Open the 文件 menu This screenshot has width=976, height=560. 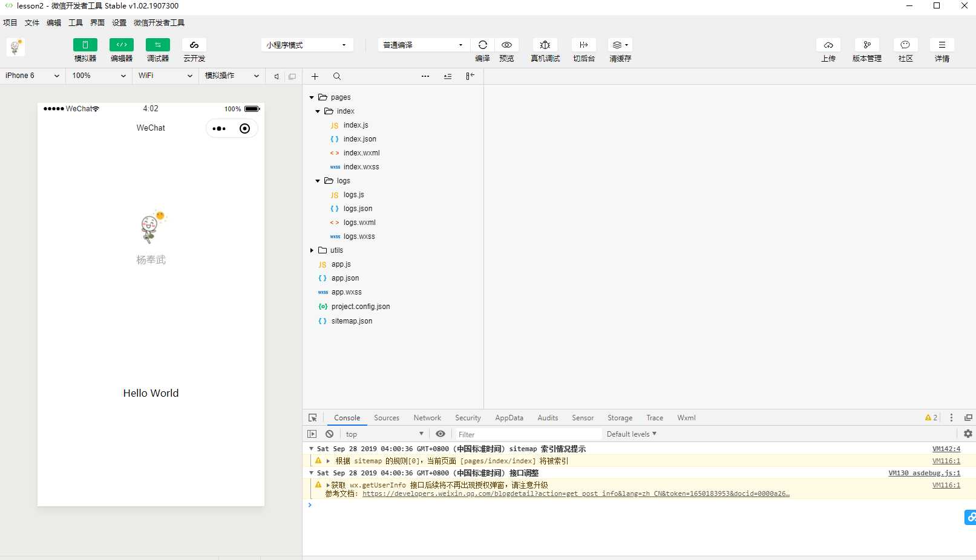click(32, 23)
